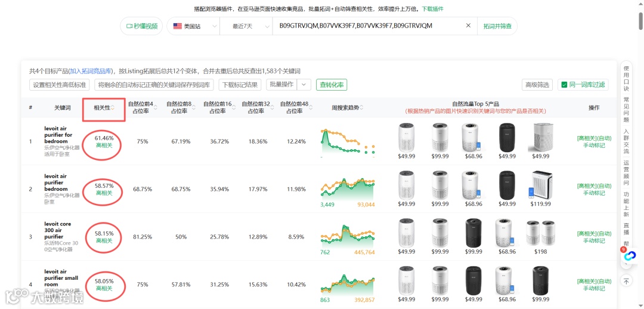Click 手动标记 for row 1
This screenshot has height=309, width=644.
[594, 146]
